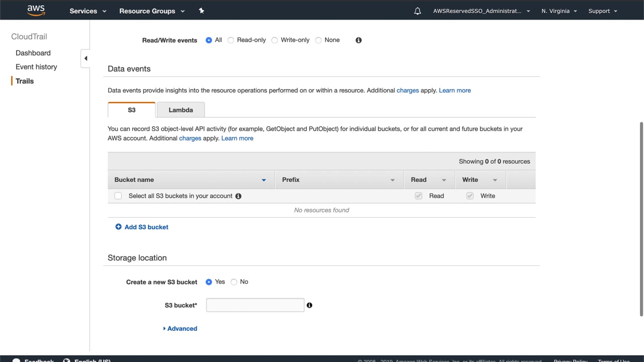644x362 pixels.
Task: Open the Services dropdown menu
Action: point(88,11)
